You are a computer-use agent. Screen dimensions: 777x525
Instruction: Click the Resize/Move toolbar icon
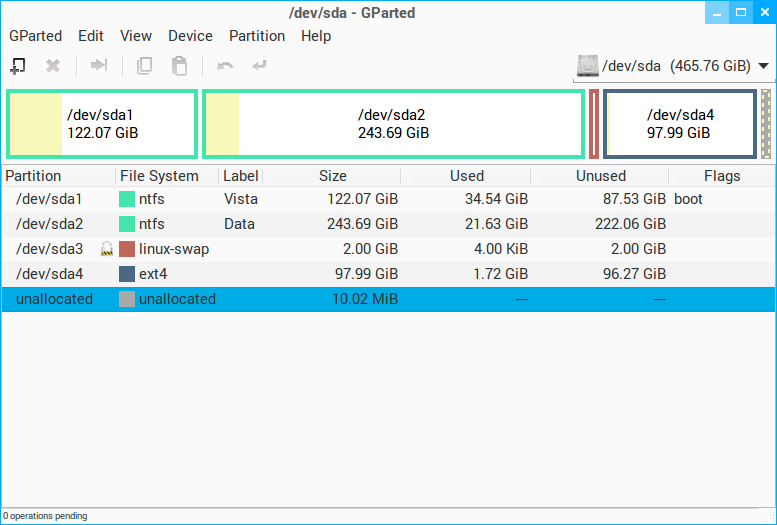point(99,66)
